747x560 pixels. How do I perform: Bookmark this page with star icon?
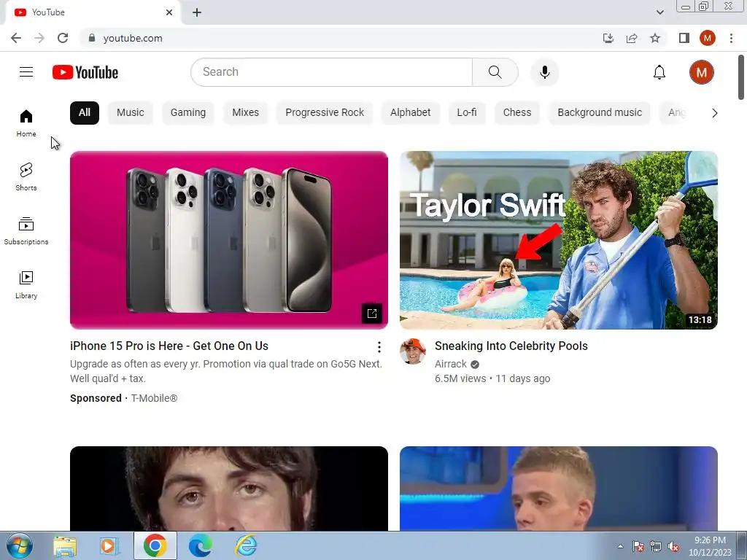click(x=655, y=38)
